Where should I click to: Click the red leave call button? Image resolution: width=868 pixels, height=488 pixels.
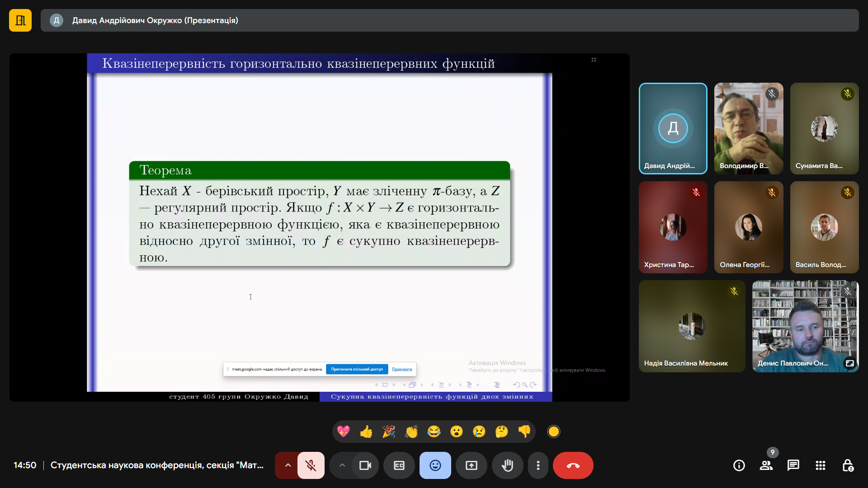click(x=573, y=465)
